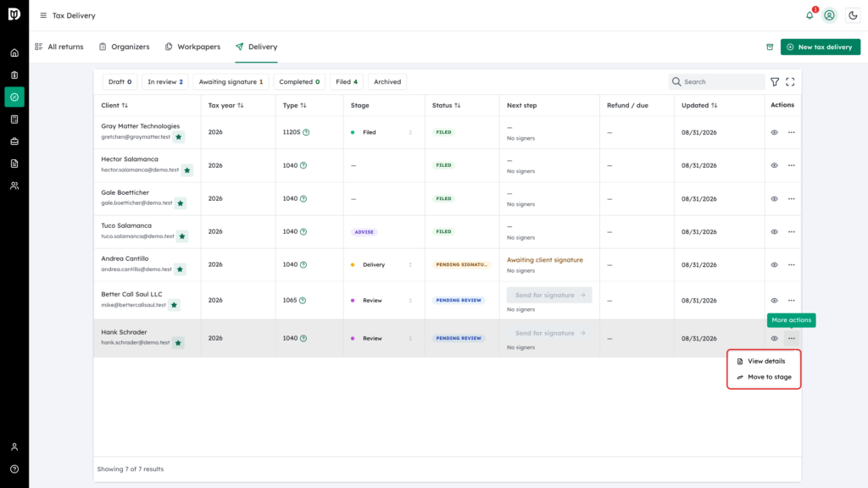Click the Search input field
868x488 pixels.
pos(717,82)
